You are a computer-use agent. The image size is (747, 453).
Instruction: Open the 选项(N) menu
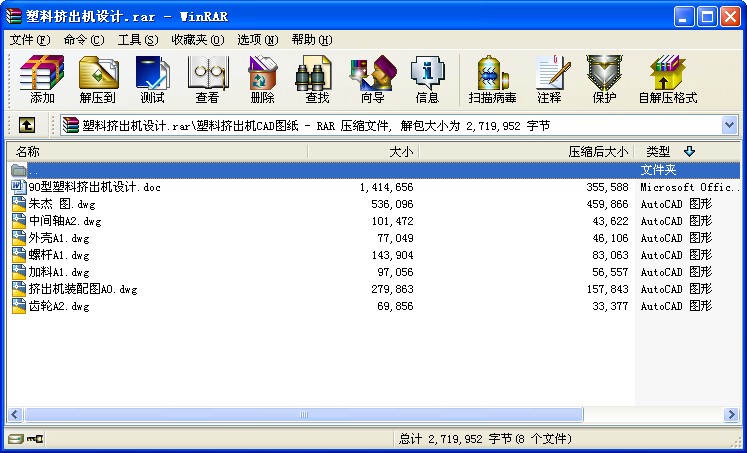click(258, 40)
